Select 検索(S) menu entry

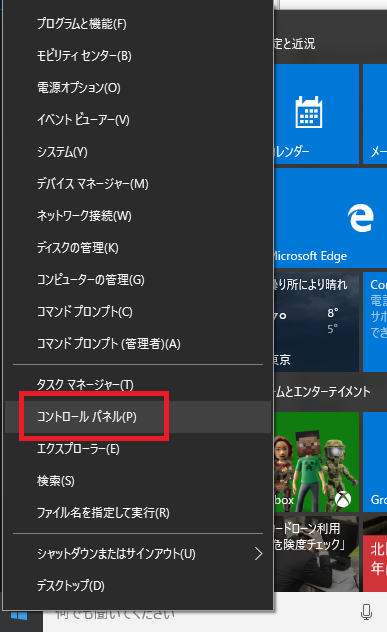138,480
